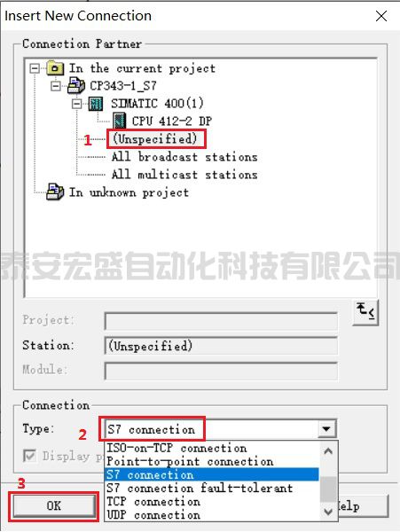This screenshot has height=532, width=400.
Task: Click the arrow icon button beside Project field
Action: [365, 313]
